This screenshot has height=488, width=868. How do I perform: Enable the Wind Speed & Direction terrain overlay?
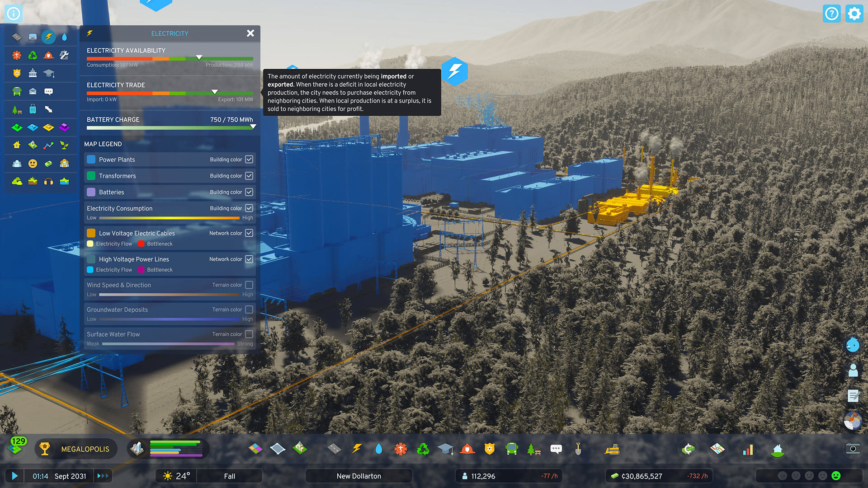tap(249, 285)
